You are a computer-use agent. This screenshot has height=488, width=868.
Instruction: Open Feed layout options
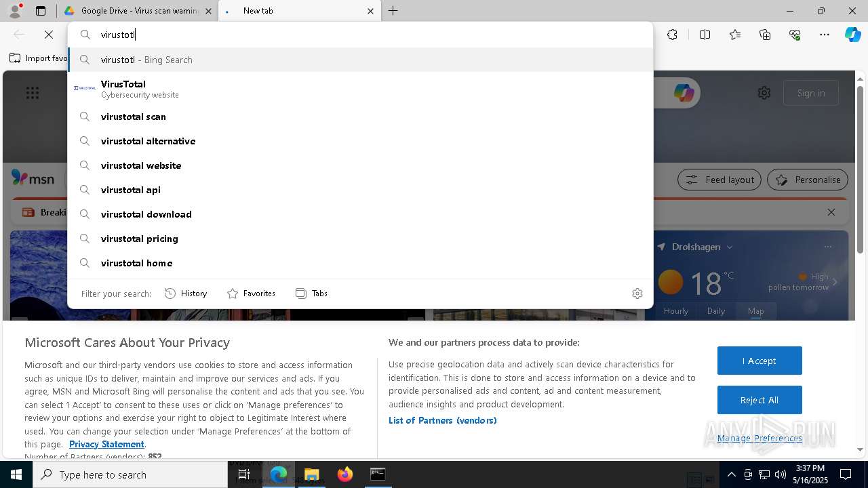(719, 180)
